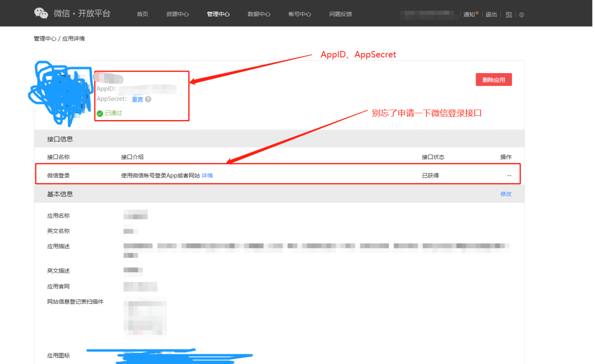Click the 已通过 status text
Image resolution: width=595 pixels, height=364 pixels.
click(x=114, y=113)
